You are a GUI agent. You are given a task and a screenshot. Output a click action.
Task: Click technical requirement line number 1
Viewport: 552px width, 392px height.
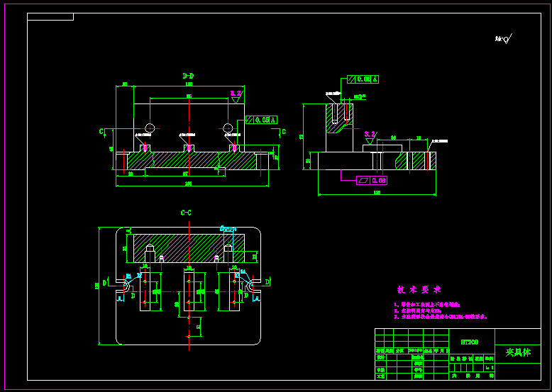pos(427,305)
